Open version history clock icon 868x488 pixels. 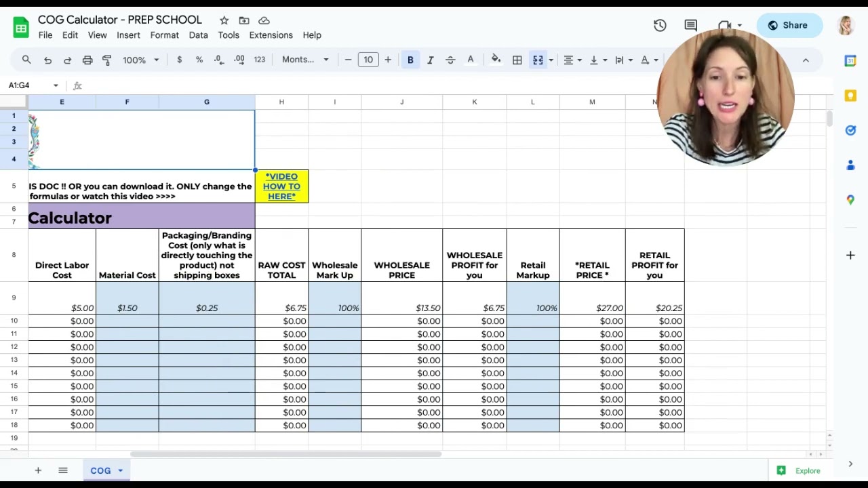660,25
